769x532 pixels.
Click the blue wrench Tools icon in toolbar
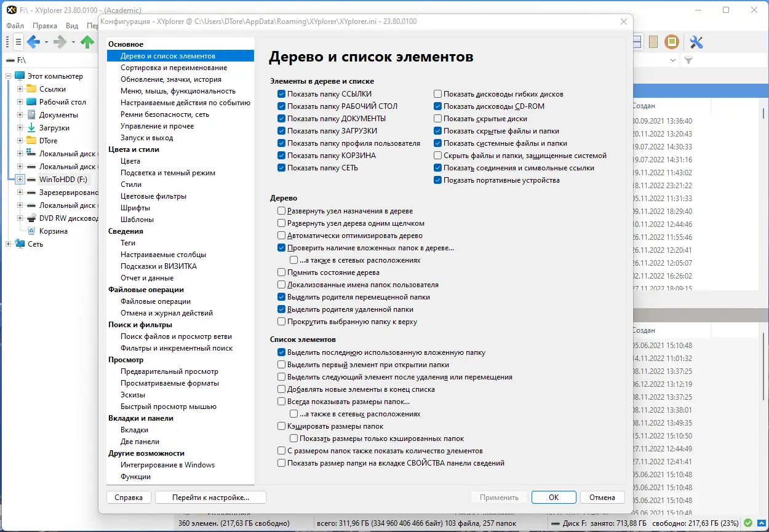(696, 42)
